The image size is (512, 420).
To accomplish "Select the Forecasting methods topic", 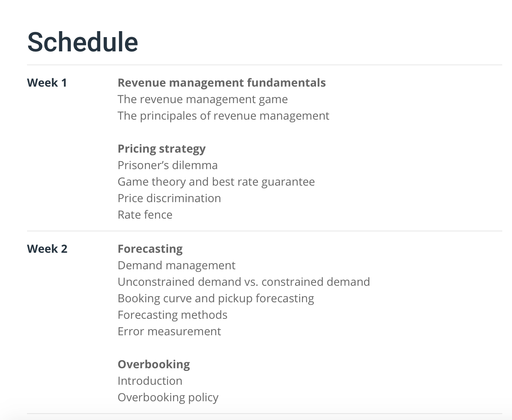I will coord(172,315).
